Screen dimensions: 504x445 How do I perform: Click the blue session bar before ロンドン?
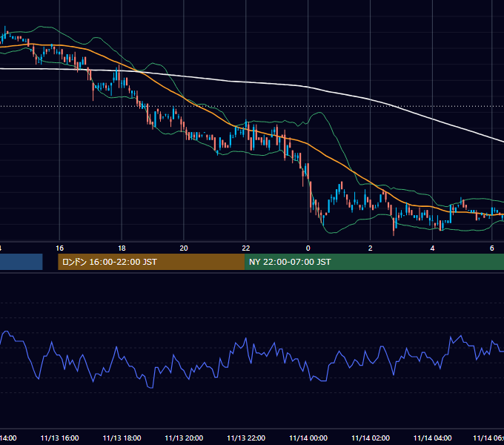21,262
